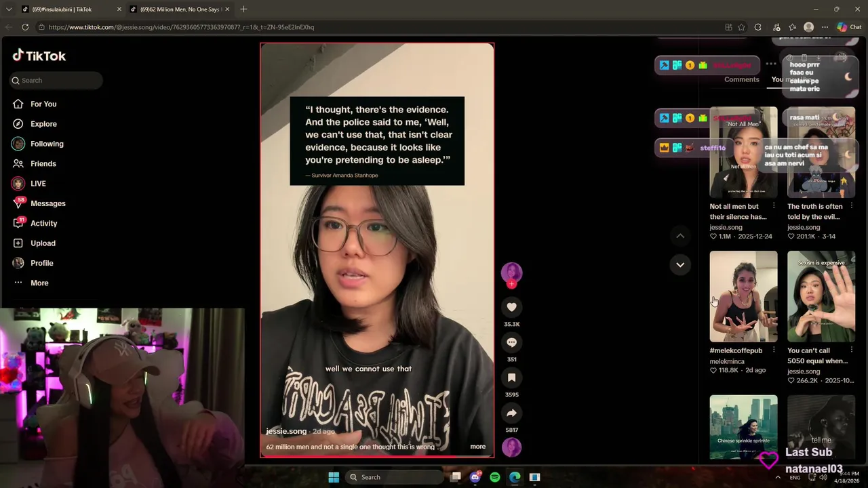
Task: Share the video using arrow icon
Action: [511, 413]
